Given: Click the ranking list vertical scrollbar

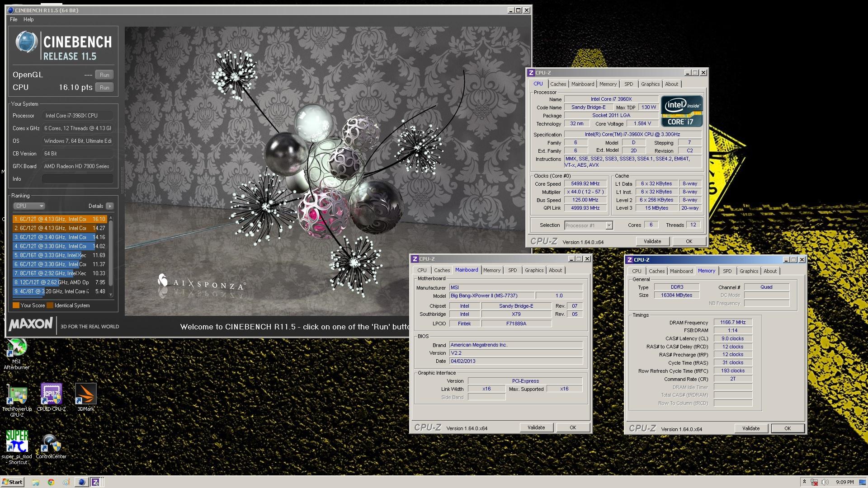Looking at the screenshot, I should [x=111, y=256].
